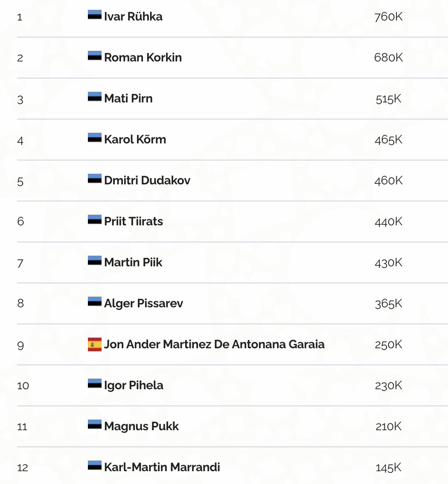Click rank number 12 in the list
448x484 pixels.
[23, 468]
